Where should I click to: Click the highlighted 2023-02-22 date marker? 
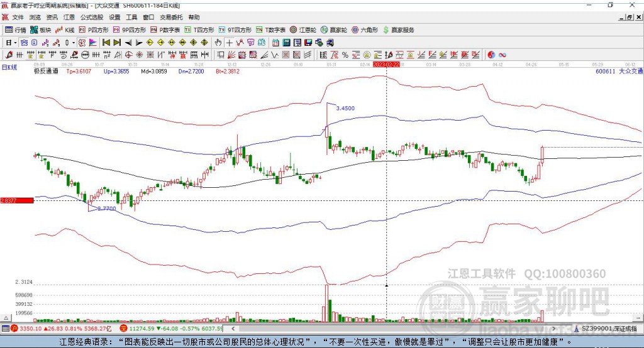pyautogui.click(x=386, y=65)
